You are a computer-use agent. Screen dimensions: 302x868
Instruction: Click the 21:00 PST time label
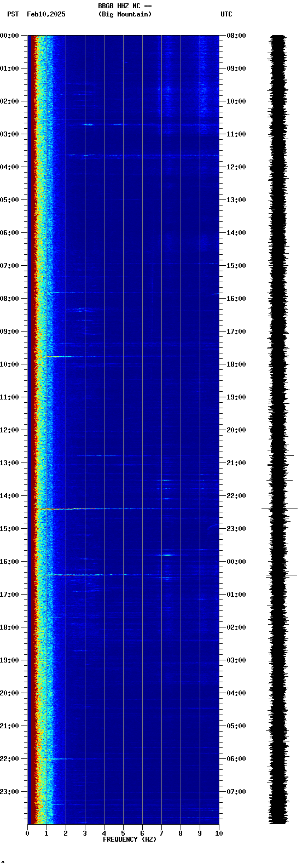(9, 726)
